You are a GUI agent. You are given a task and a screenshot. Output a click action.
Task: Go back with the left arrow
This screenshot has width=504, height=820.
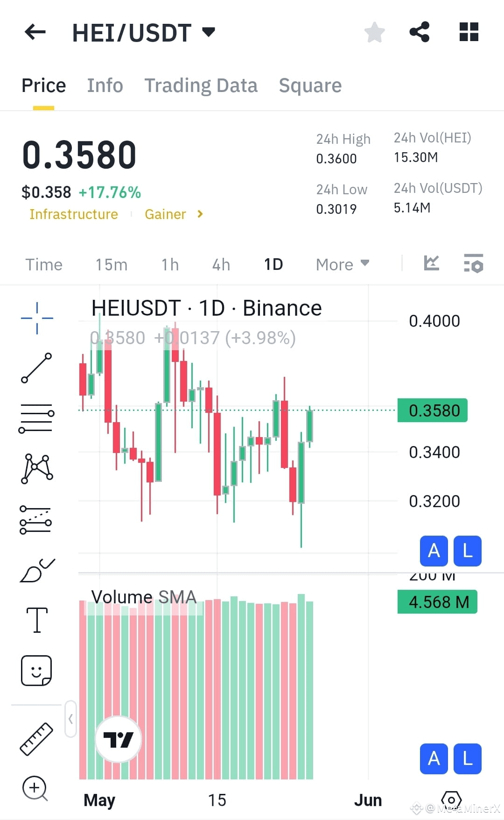35,32
